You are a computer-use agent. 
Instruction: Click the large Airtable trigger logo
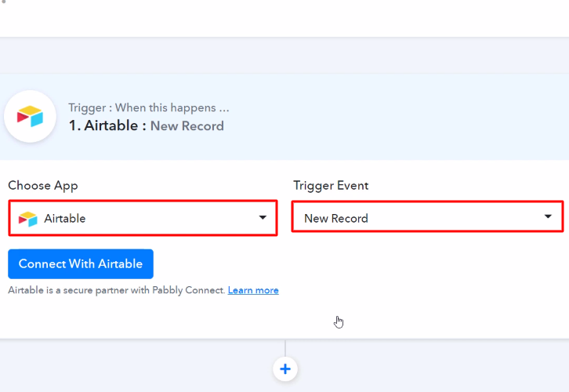30,116
